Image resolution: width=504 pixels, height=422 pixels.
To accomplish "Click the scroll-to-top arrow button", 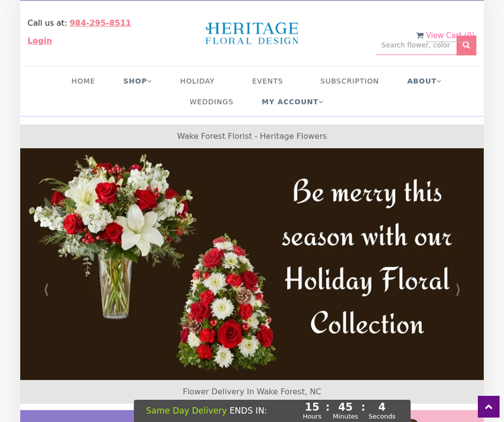I will tap(489, 407).
